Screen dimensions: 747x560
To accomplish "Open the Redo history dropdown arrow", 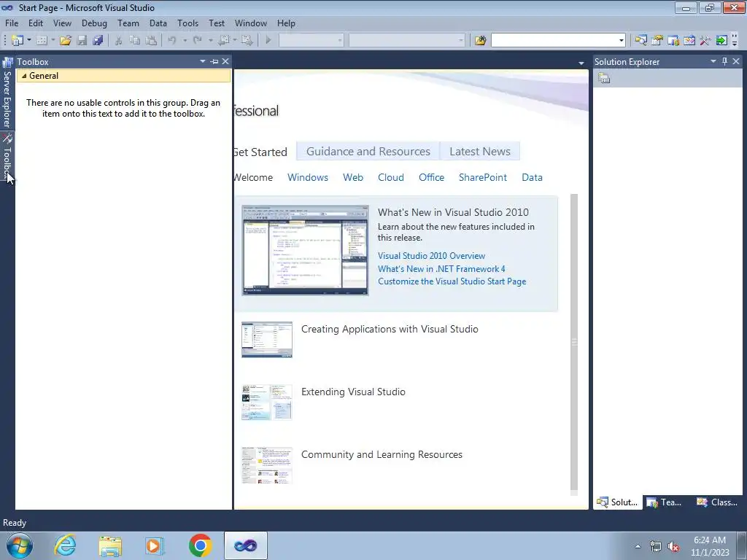I will click(211, 41).
